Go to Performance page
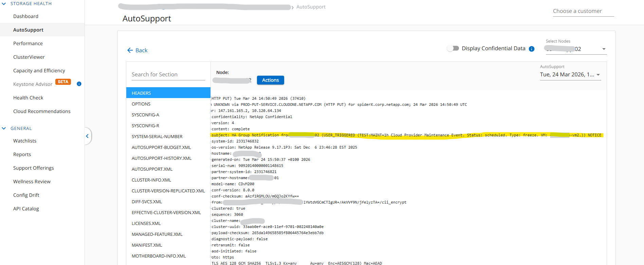The width and height of the screenshot is (644, 265). (28, 43)
